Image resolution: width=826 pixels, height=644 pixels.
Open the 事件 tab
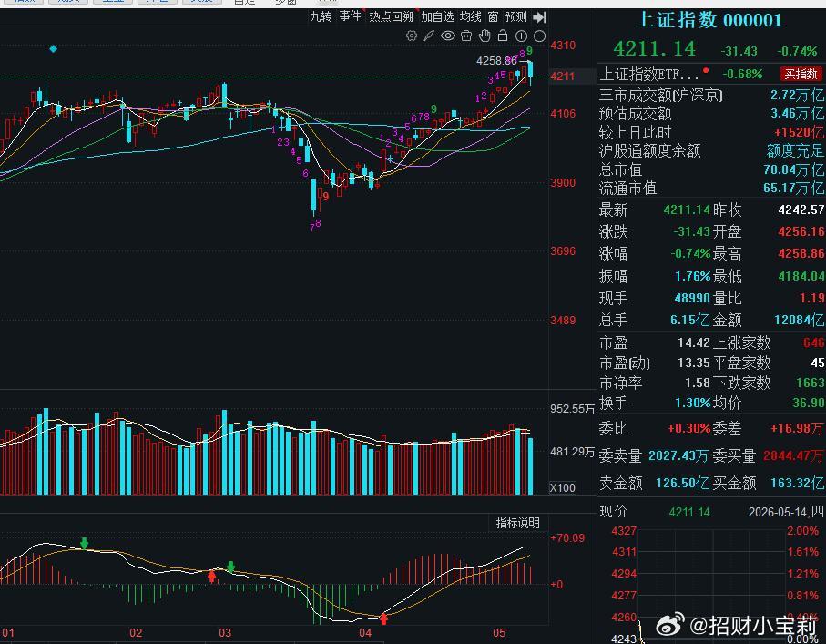pos(350,17)
